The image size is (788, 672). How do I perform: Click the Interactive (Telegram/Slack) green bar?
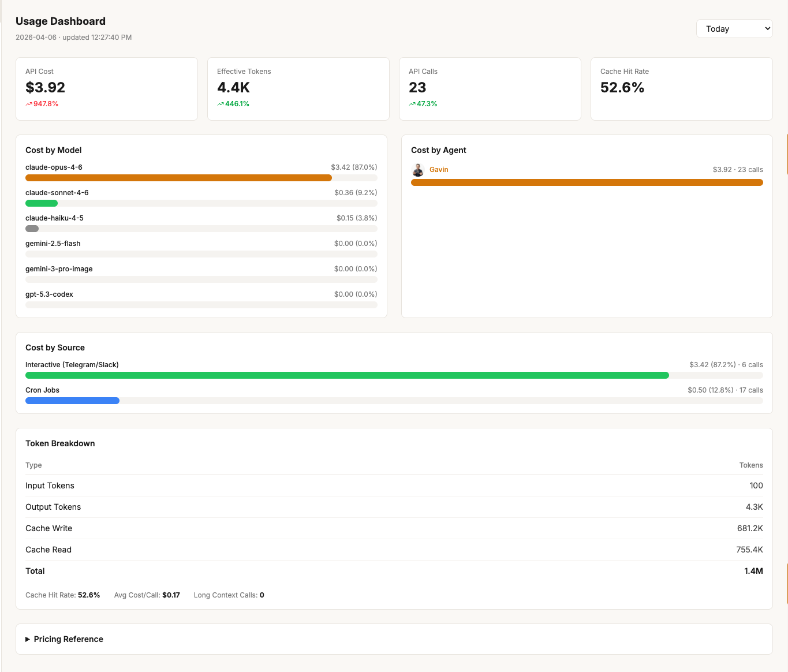click(347, 375)
